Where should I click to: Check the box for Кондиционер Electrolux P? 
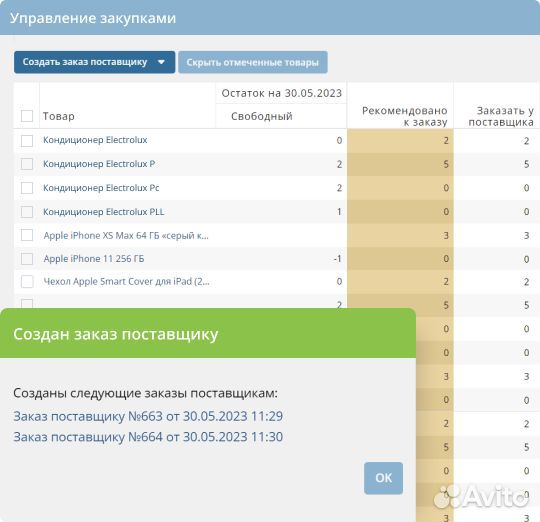click(x=27, y=164)
